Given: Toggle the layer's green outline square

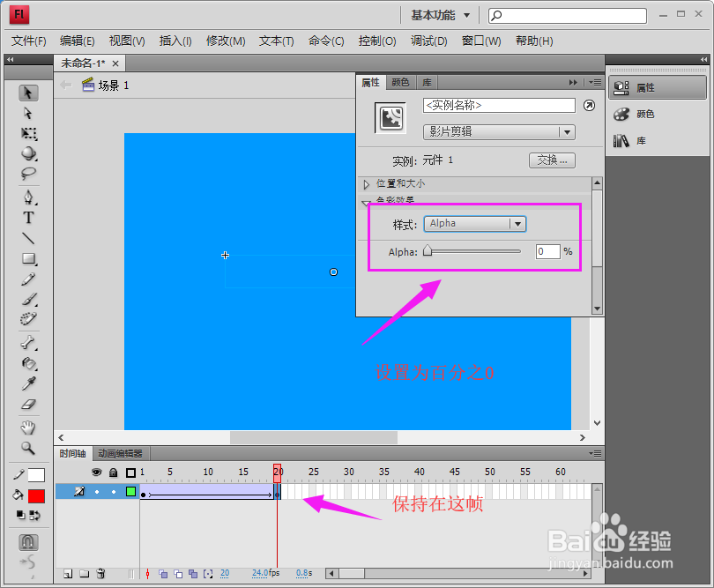Looking at the screenshot, I should point(130,491).
